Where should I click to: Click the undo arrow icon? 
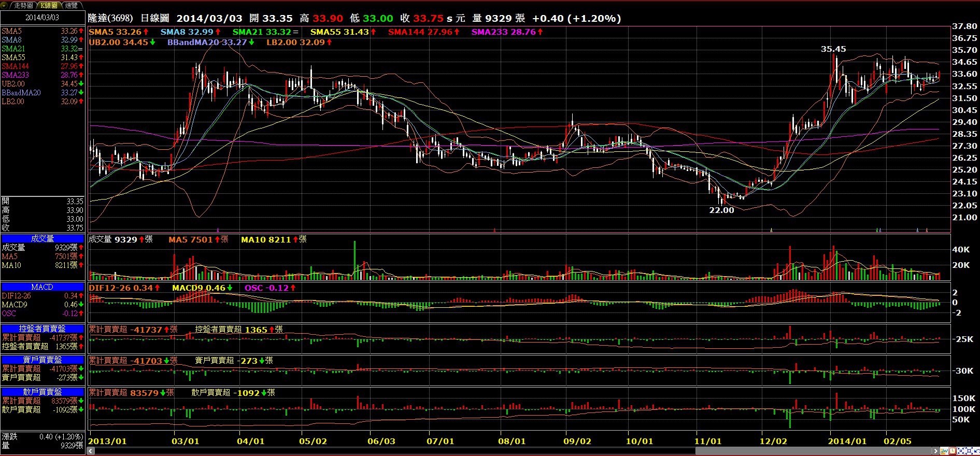coord(976,451)
